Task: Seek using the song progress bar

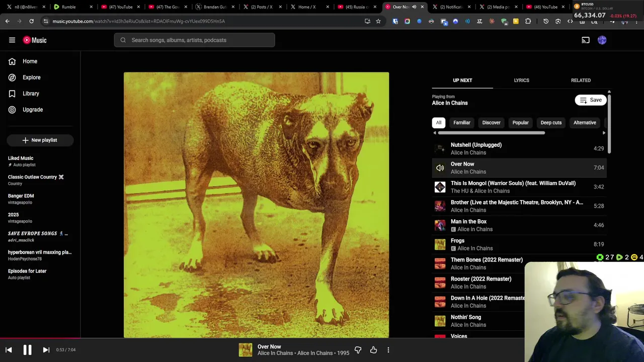Action: [322, 338]
